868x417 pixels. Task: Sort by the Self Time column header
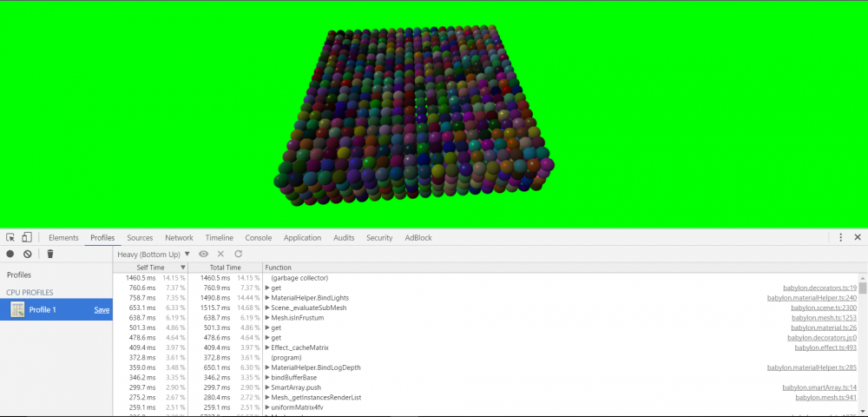[x=150, y=268]
